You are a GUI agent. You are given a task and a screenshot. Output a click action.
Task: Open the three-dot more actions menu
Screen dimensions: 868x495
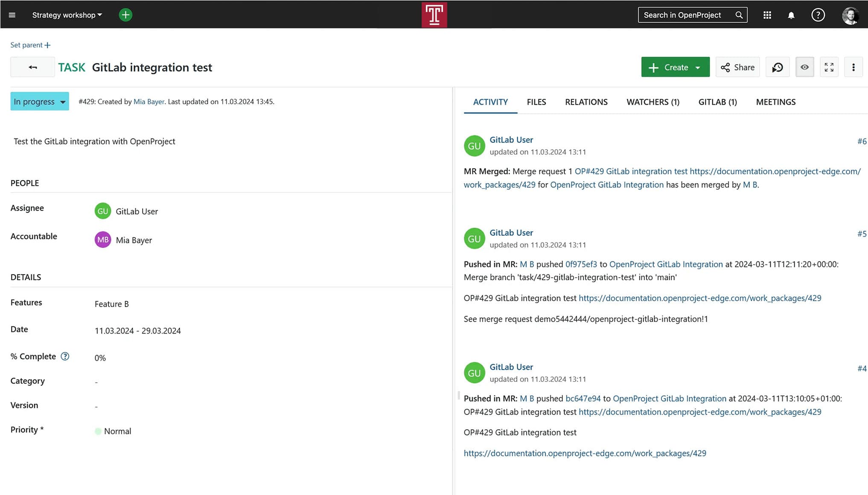point(853,67)
